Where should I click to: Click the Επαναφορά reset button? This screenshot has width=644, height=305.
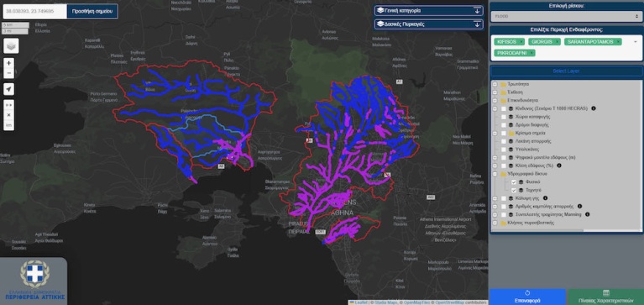pyautogui.click(x=527, y=297)
